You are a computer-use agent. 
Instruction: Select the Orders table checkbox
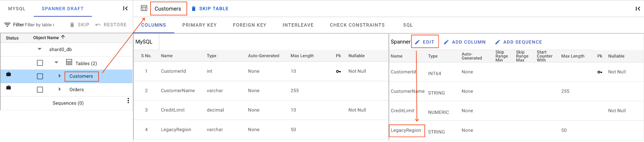click(x=40, y=90)
